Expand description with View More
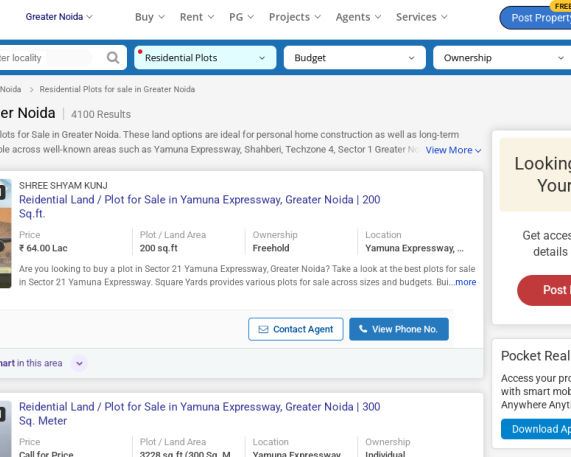 pyautogui.click(x=453, y=150)
